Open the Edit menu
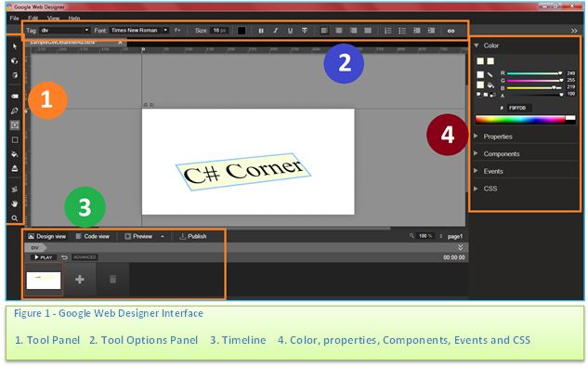Viewport: 588px width, 367px height. click(33, 18)
